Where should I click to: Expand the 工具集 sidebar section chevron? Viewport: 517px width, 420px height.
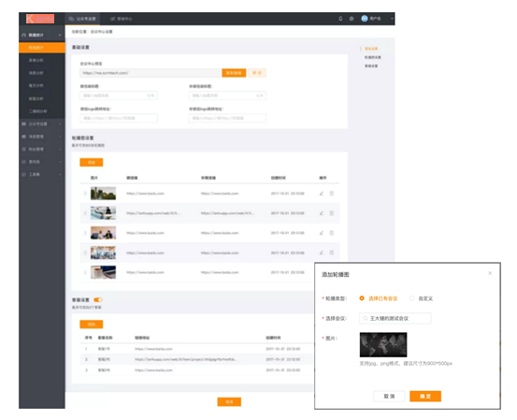tap(60, 174)
